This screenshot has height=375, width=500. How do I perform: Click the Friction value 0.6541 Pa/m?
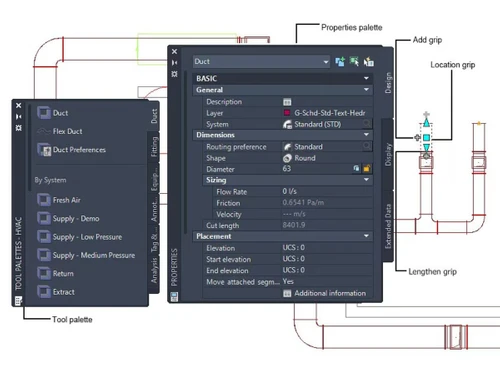pyautogui.click(x=303, y=203)
